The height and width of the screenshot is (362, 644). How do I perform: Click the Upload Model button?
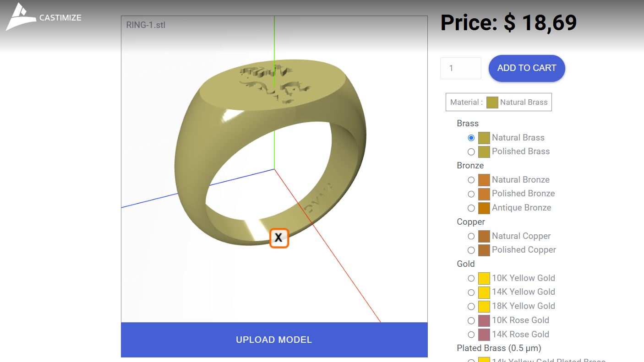pos(274,340)
